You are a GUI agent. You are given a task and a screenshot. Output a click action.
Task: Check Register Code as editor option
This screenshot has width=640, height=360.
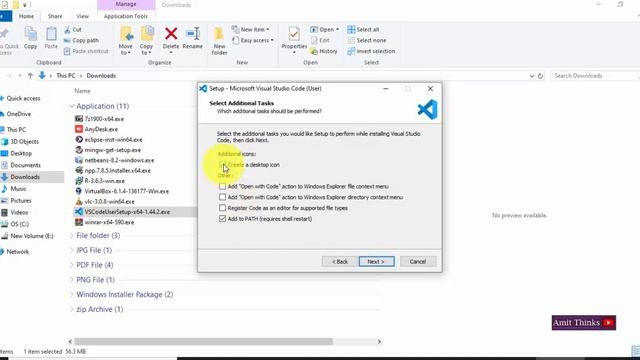pyautogui.click(x=222, y=208)
